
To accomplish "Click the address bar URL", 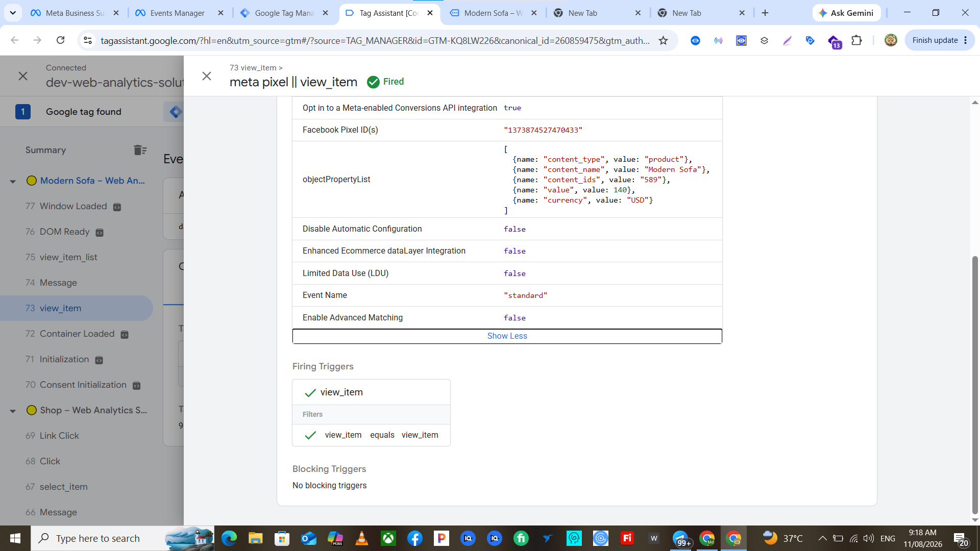I will (x=375, y=40).
